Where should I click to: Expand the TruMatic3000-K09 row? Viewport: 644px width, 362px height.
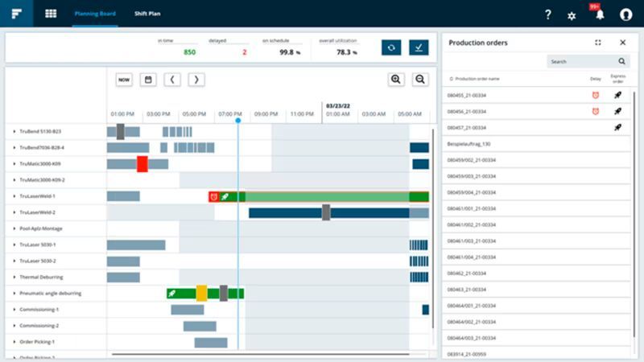[14, 164]
